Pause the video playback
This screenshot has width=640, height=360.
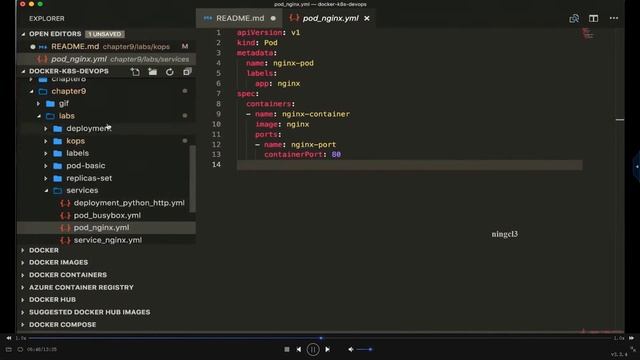313,349
